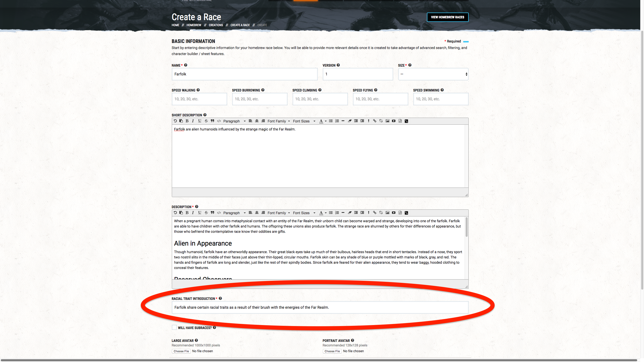This screenshot has width=644, height=362.
Task: Apply text color in Description toolbar
Action: point(321,213)
